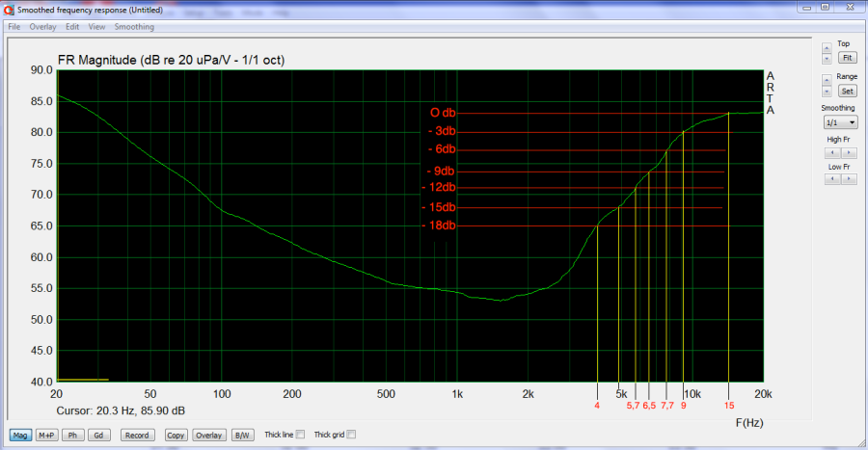The image size is (868, 450).
Task: Click the '20k' frequency axis label
Action: tap(763, 394)
